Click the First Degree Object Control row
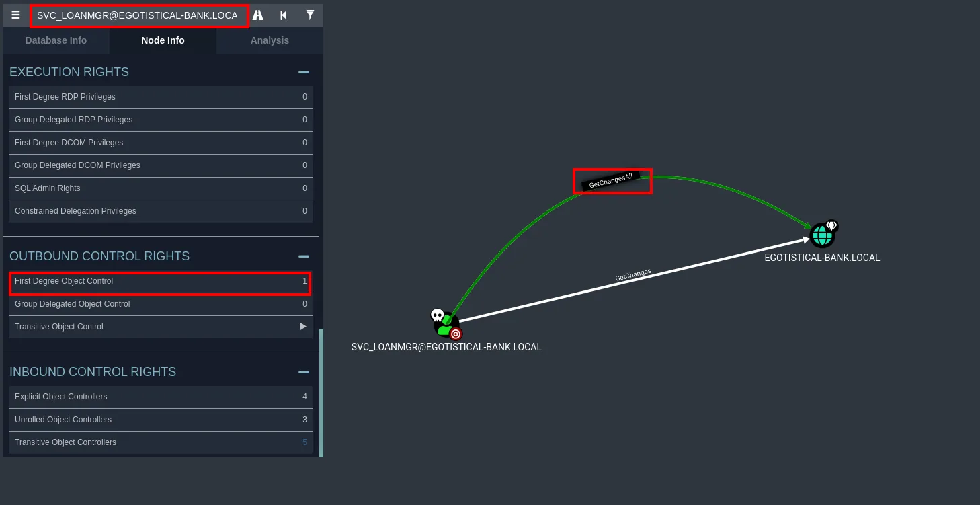Viewport: 980px width, 505px height. [161, 281]
